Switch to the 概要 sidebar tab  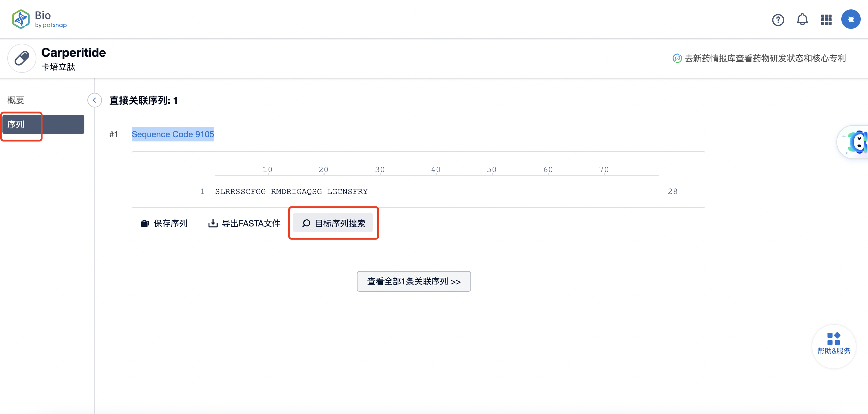(16, 100)
